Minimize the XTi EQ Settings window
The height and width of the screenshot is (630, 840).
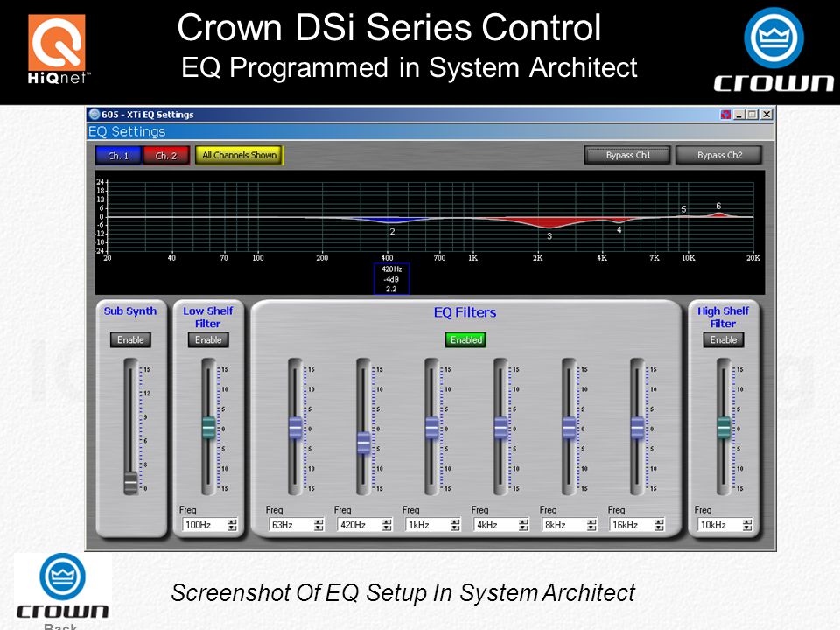click(x=739, y=114)
